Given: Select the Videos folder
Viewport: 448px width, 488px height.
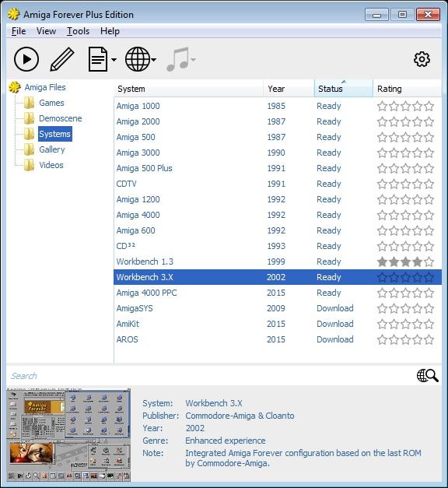Looking at the screenshot, I should coord(51,165).
